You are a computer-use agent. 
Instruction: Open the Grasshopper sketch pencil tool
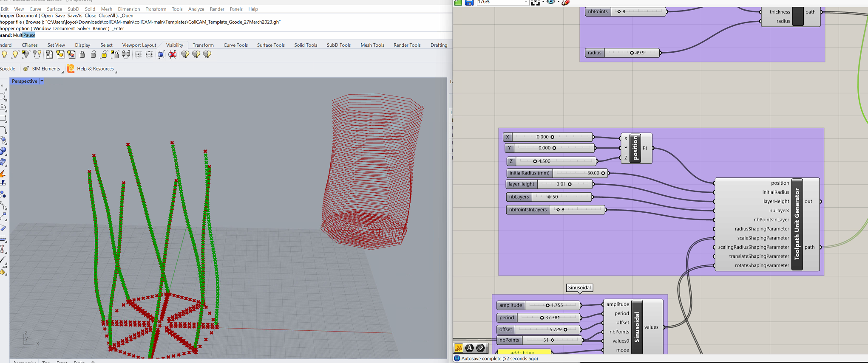[565, 3]
